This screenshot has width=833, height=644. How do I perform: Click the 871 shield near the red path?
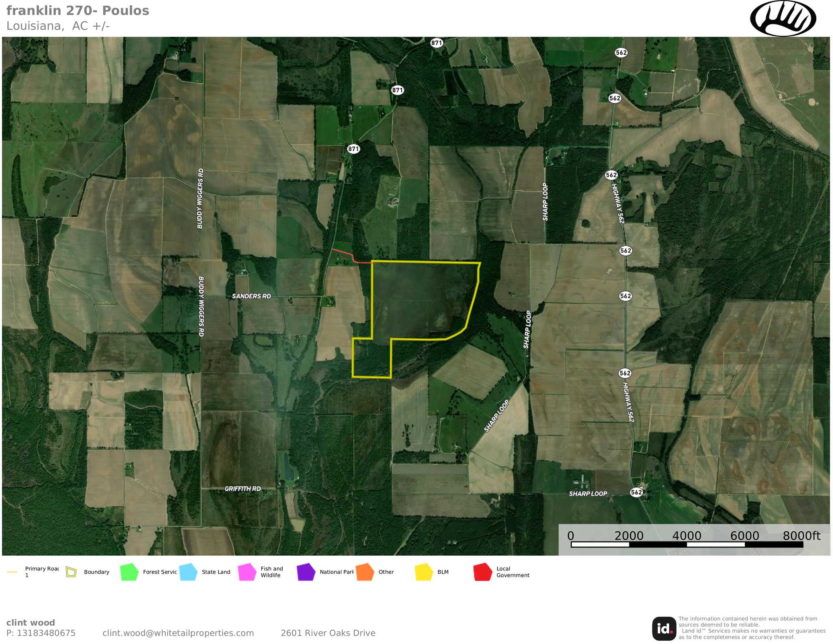353,149
